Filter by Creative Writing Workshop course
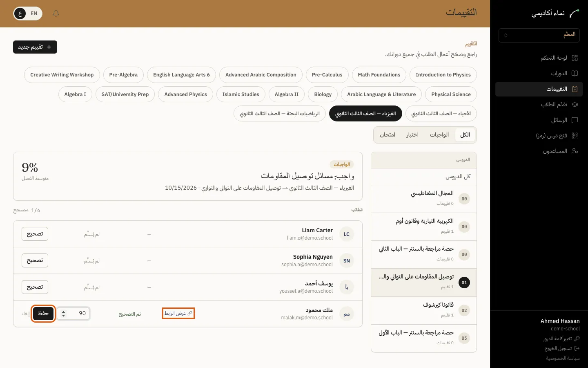Image resolution: width=588 pixels, height=368 pixels. coord(62,75)
